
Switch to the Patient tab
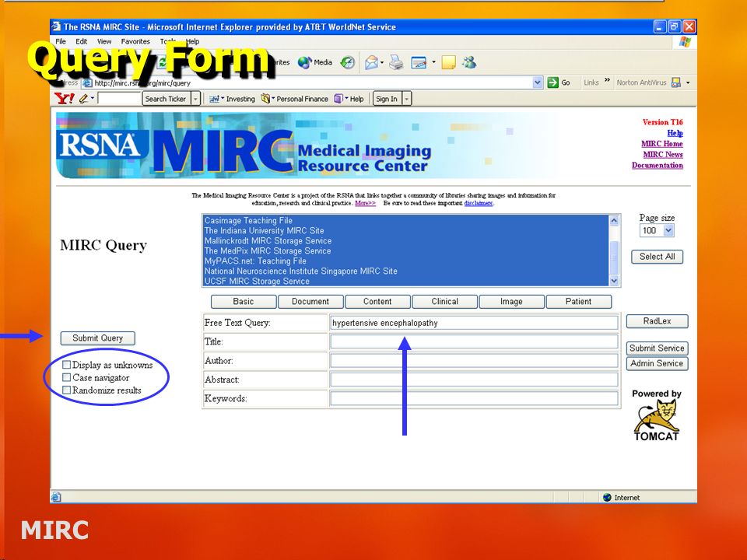578,302
